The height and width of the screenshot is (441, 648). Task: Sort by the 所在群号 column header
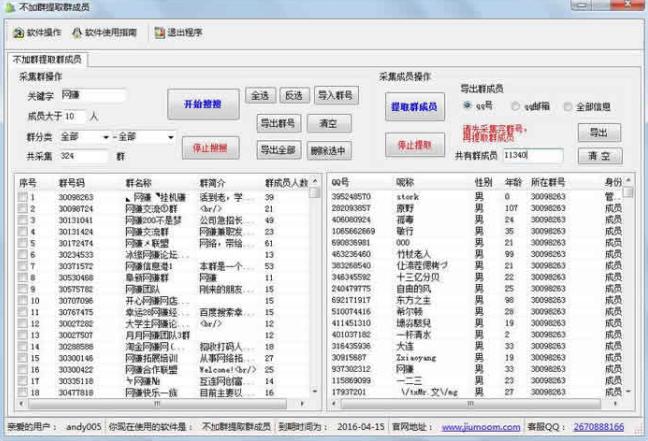point(548,182)
